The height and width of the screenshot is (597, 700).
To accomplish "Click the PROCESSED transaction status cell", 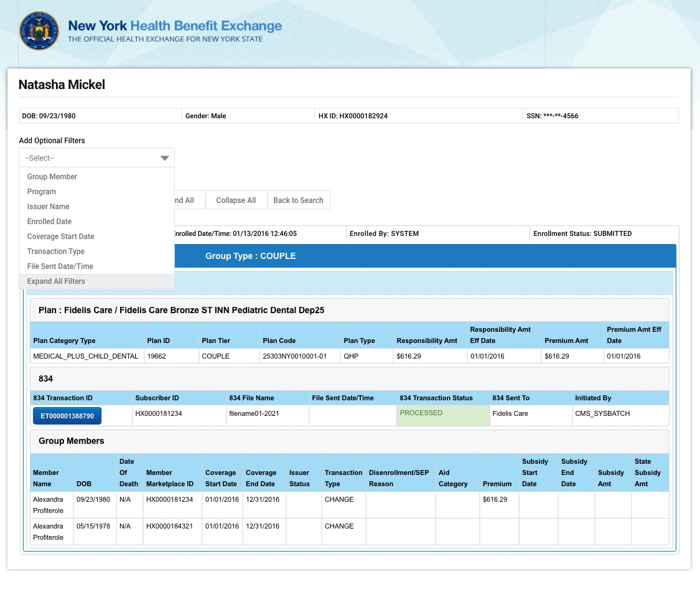I will click(421, 413).
